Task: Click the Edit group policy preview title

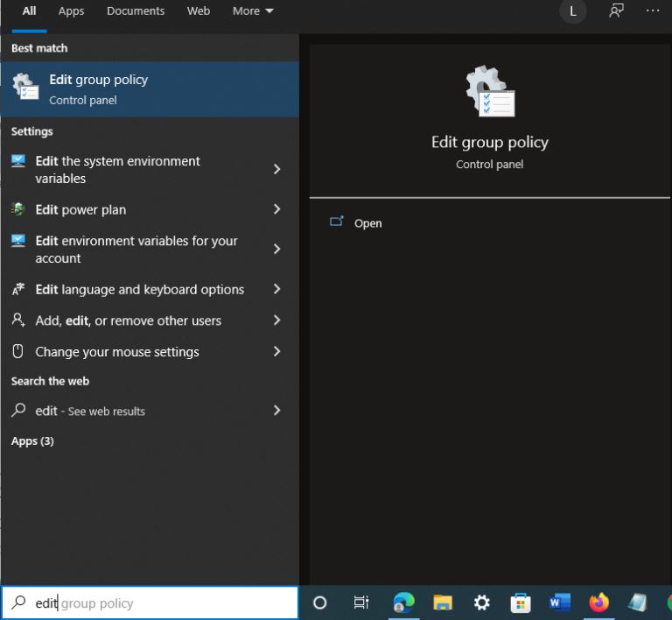Action: coord(490,143)
